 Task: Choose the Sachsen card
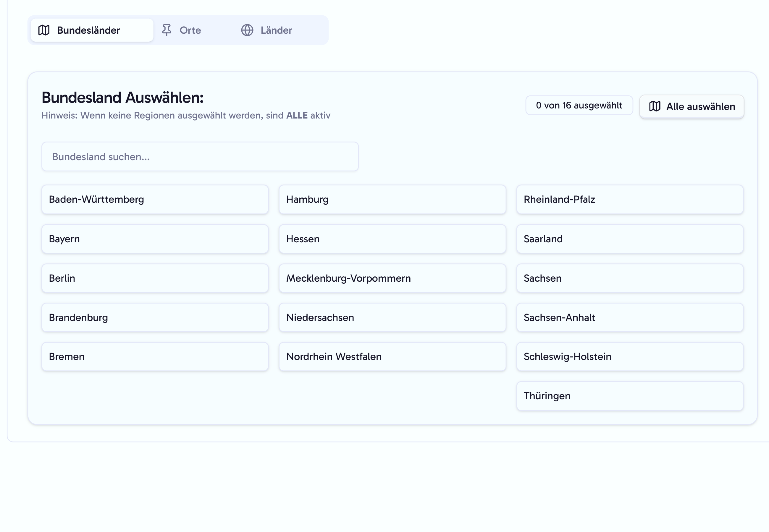(x=630, y=278)
